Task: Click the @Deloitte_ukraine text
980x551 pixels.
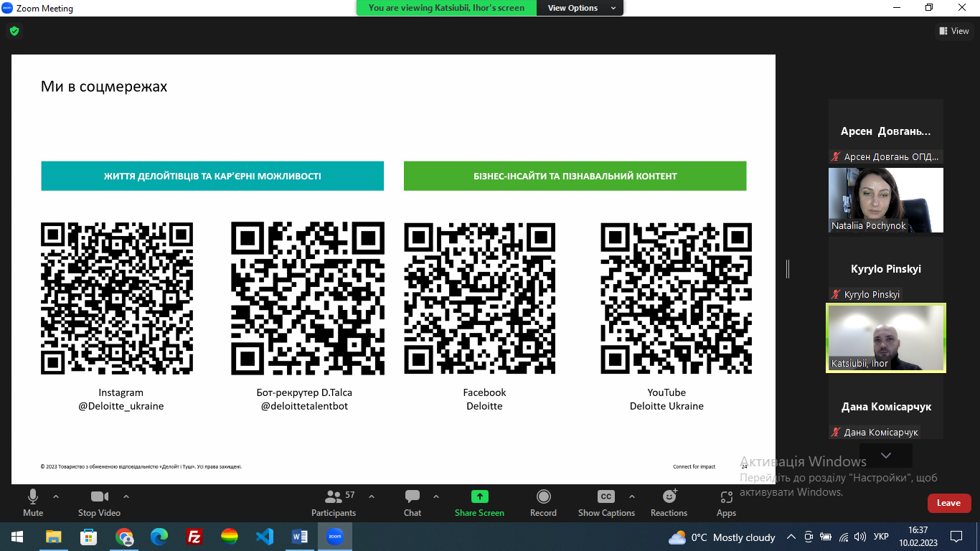Action: point(121,406)
